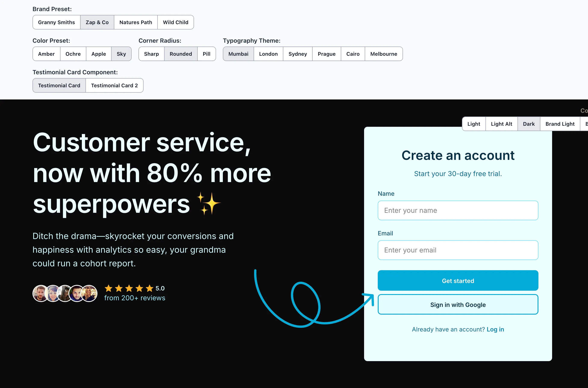Click Sign in with Google button
This screenshot has height=388, width=588.
457,305
